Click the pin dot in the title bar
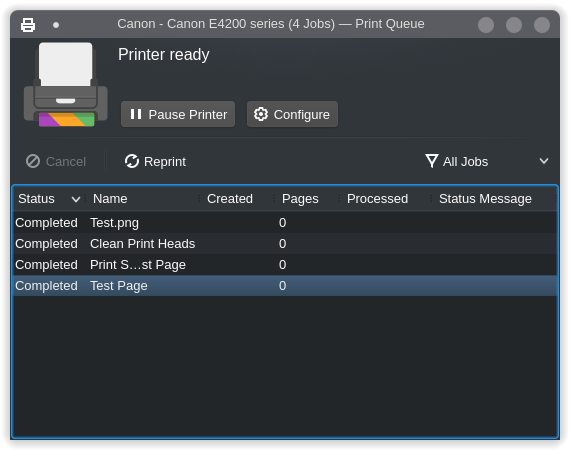Screen dimensions: 570x450 coord(56,25)
